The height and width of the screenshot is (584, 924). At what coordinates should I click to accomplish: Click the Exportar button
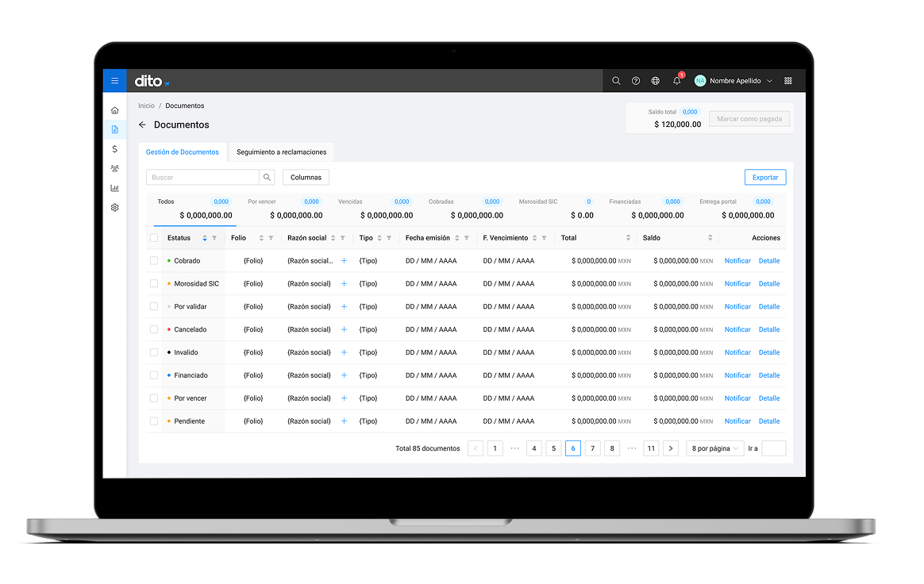pos(765,178)
